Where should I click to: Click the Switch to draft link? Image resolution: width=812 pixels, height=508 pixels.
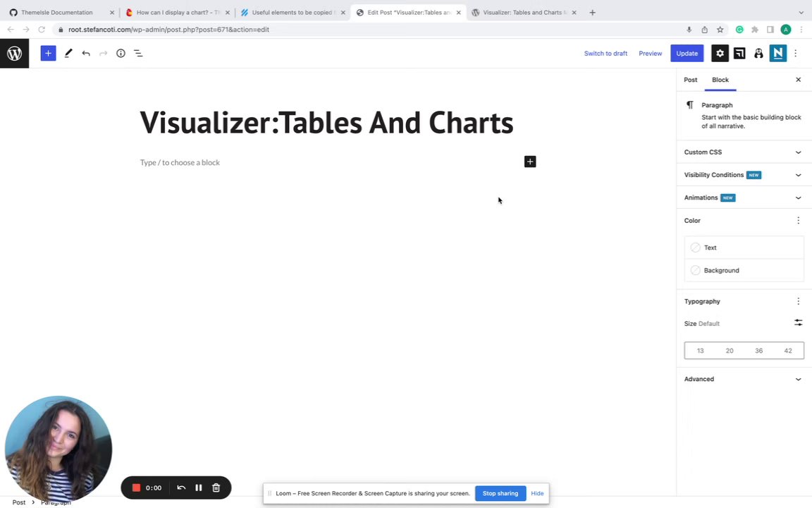tap(605, 54)
